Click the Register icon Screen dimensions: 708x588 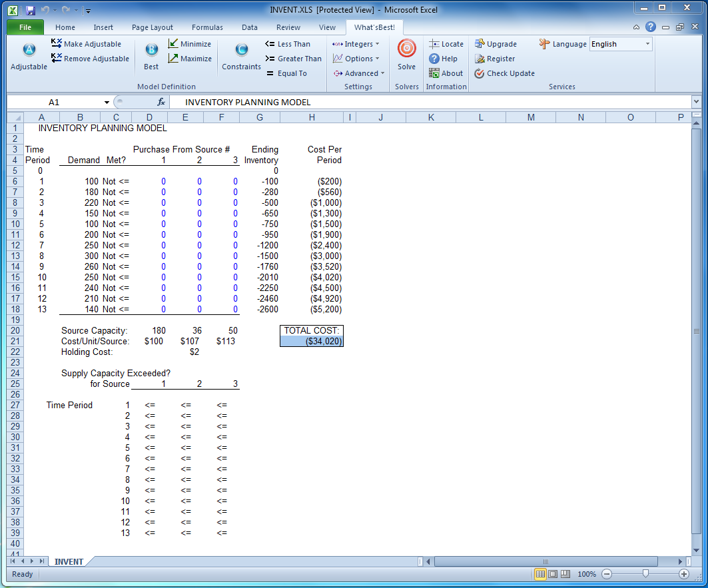click(480, 59)
